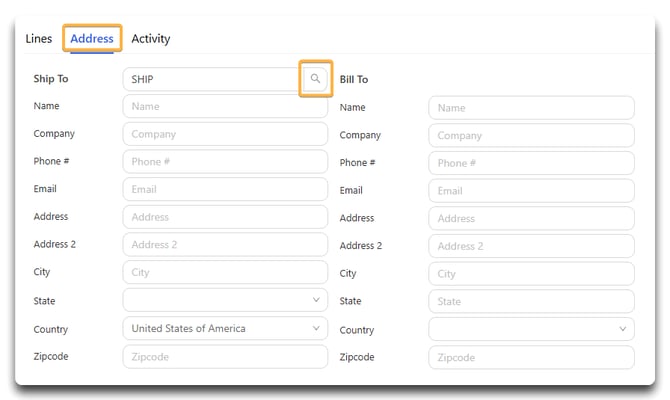The width and height of the screenshot is (670, 400).
Task: Click the Ship To Company field
Action: tap(225, 134)
